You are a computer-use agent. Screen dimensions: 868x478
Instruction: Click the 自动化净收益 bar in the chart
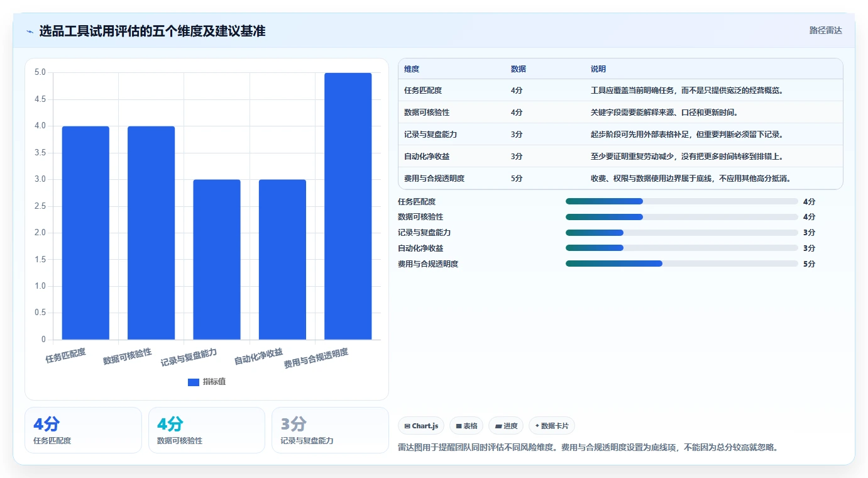(x=282, y=260)
